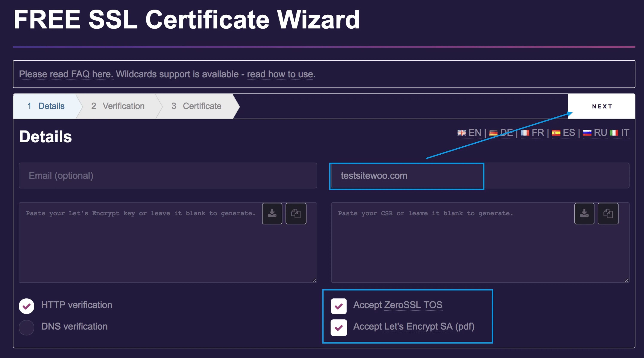Select HTTP verification radio button

(26, 306)
